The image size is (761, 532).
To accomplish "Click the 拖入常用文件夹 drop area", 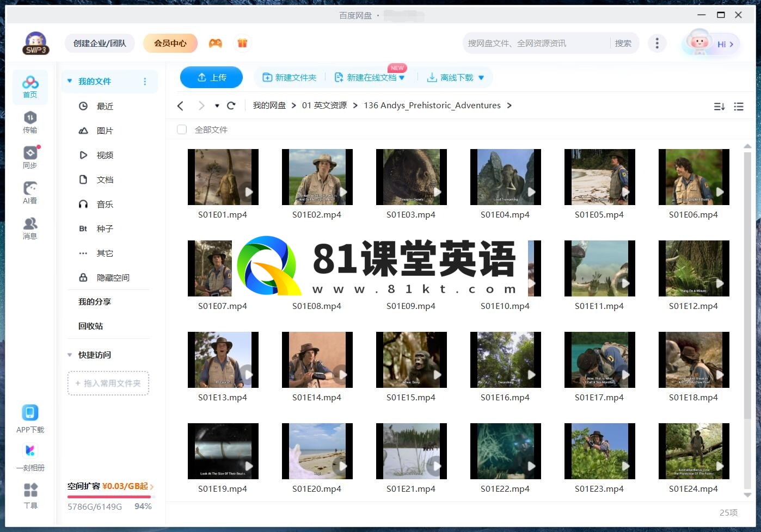I will pos(108,383).
